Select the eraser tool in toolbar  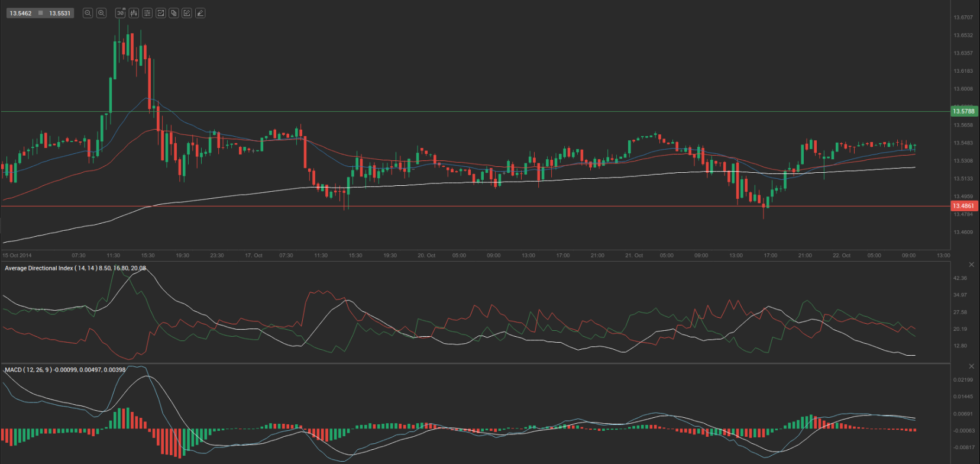[x=200, y=13]
